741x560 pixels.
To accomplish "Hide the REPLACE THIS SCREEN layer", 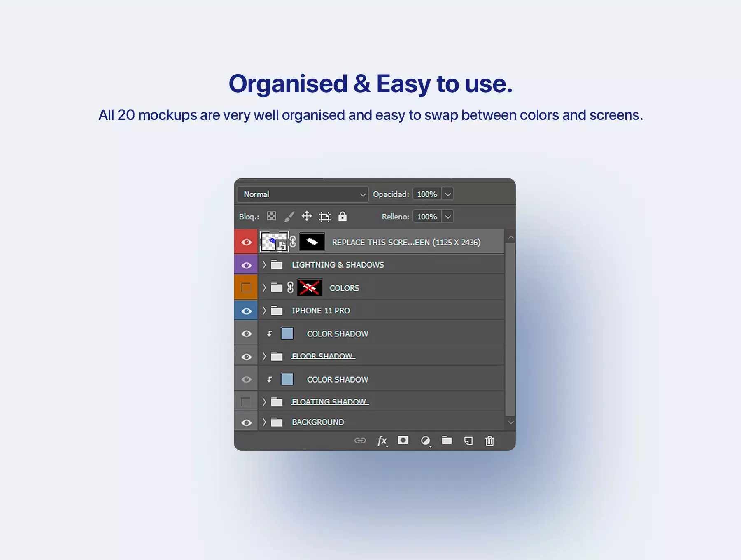I will [x=246, y=242].
